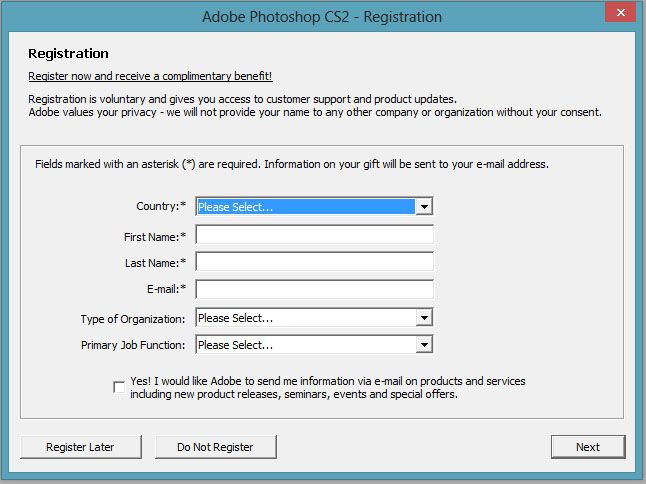Click the 'Yes! I would like Adobe' label text
The width and height of the screenshot is (646, 484).
click(328, 388)
